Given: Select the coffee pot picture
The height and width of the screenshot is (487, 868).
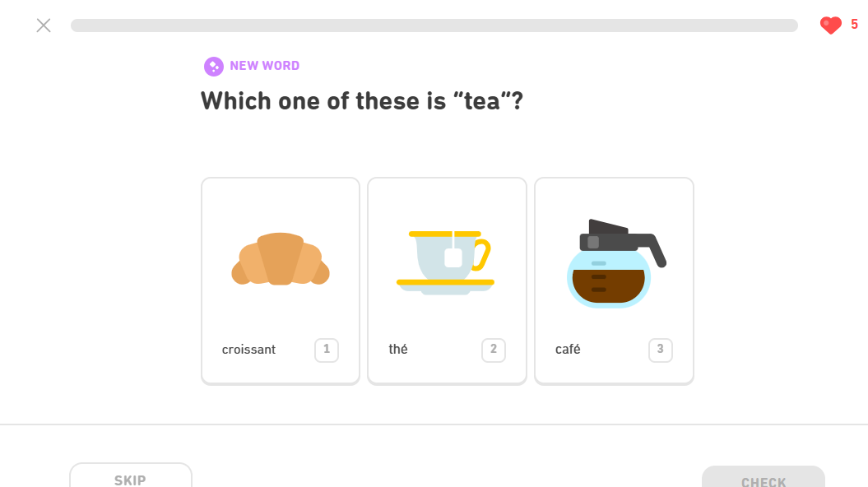Looking at the screenshot, I should click(612, 259).
